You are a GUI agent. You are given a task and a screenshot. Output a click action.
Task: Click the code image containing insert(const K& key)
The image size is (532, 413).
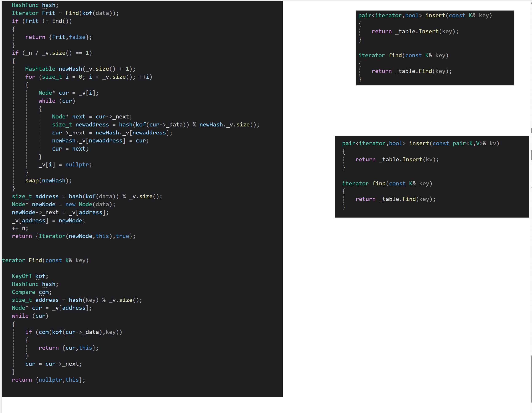coord(435,48)
